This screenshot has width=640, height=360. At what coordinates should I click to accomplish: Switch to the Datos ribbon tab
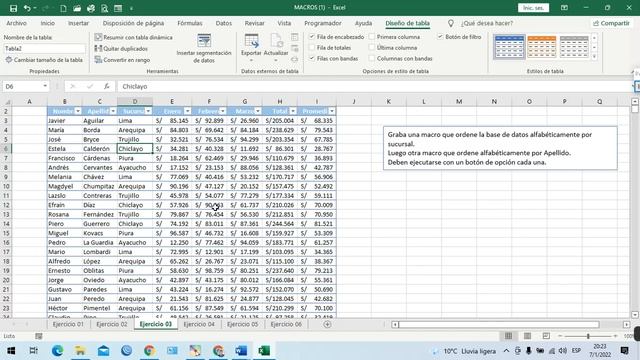pyautogui.click(x=224, y=23)
